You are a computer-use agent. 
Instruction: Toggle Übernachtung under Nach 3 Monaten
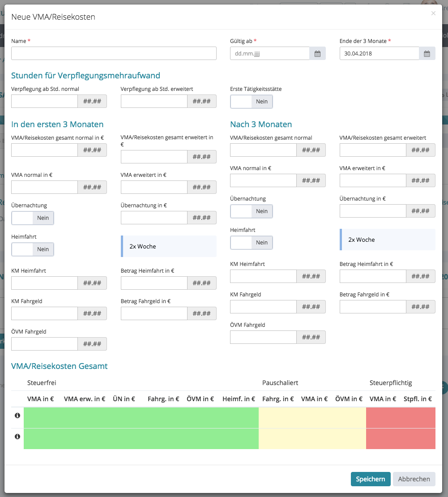pyautogui.click(x=252, y=211)
